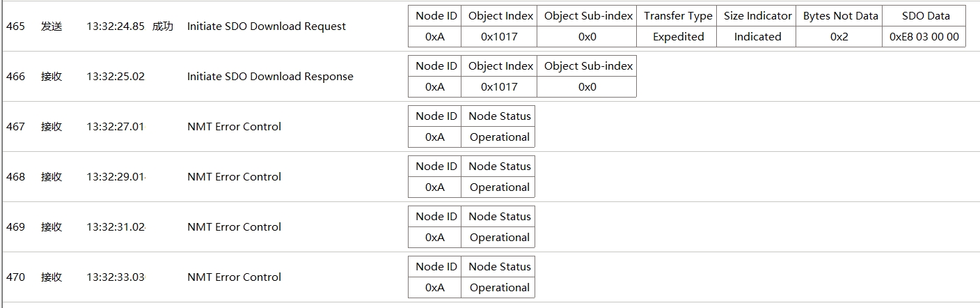Click the 成功 status in row 465

[163, 26]
